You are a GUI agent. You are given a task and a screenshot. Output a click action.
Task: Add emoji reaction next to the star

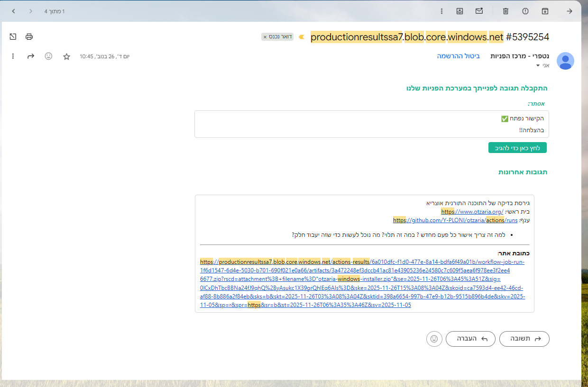tap(48, 56)
